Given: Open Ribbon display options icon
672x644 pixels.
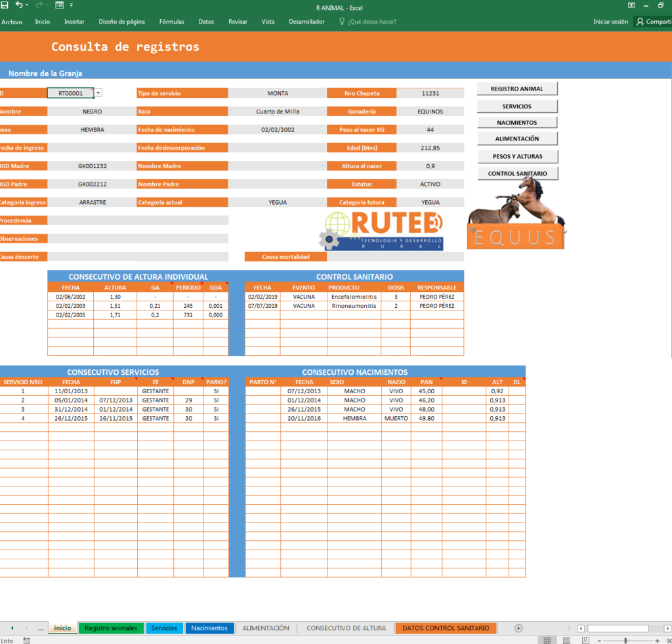Looking at the screenshot, I should (x=631, y=5).
